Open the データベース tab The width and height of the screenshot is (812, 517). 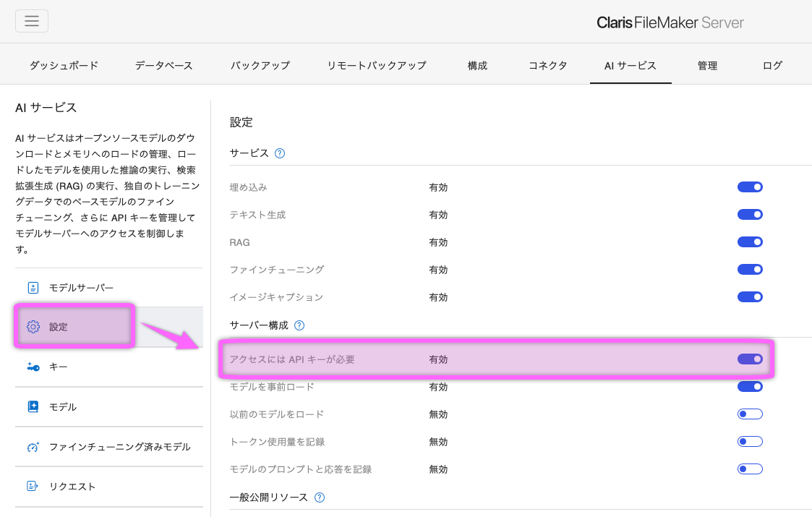[163, 66]
